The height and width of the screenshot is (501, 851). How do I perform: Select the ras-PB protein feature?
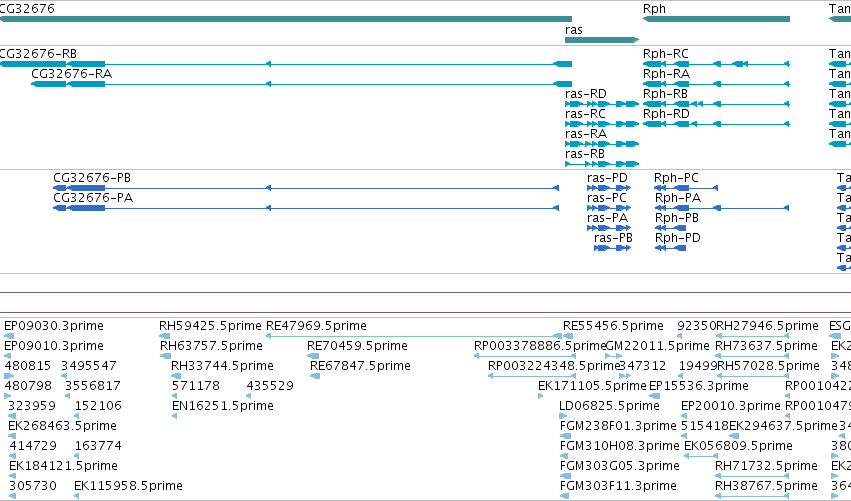(613, 248)
